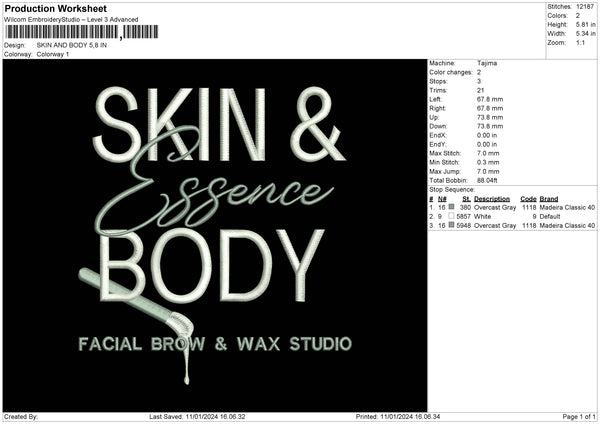Click the 'Description' column header
Screen dimensions: 600x424
(492, 199)
